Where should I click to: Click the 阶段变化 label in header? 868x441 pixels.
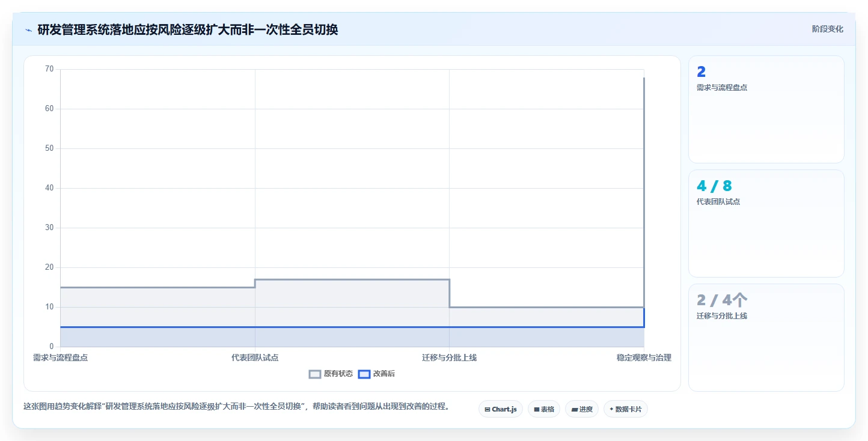[x=828, y=29]
